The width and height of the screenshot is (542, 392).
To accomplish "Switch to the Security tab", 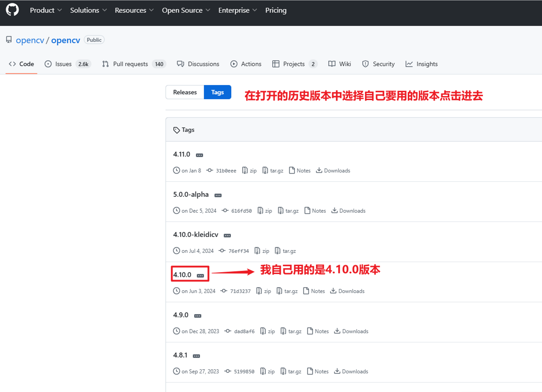I will click(378, 64).
